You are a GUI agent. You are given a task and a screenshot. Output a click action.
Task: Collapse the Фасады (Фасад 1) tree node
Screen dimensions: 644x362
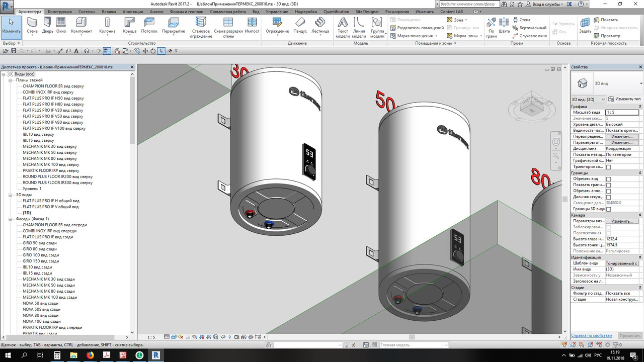(11, 219)
